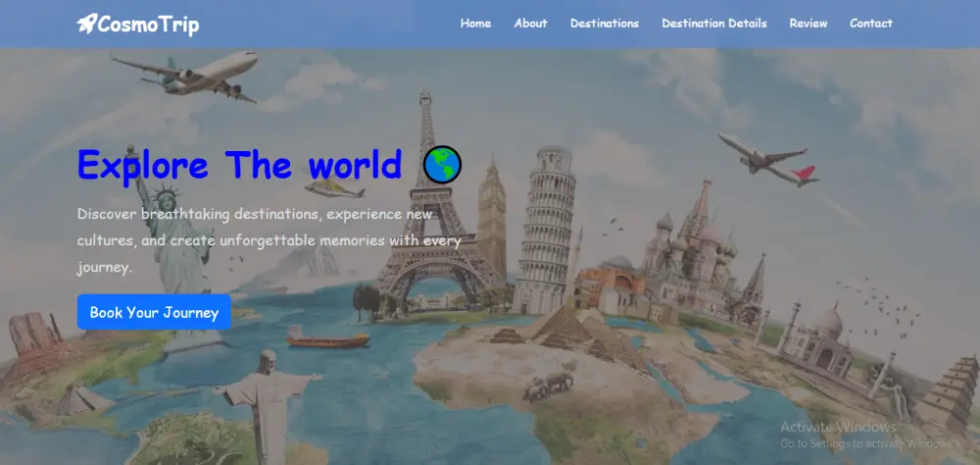Image resolution: width=980 pixels, height=465 pixels.
Task: Go to the About page
Action: 530,24
